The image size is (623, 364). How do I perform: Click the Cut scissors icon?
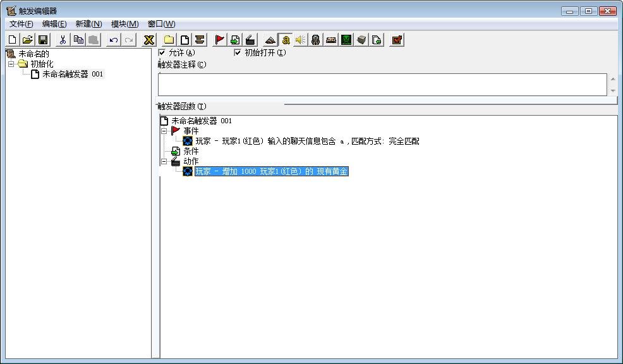(63, 40)
